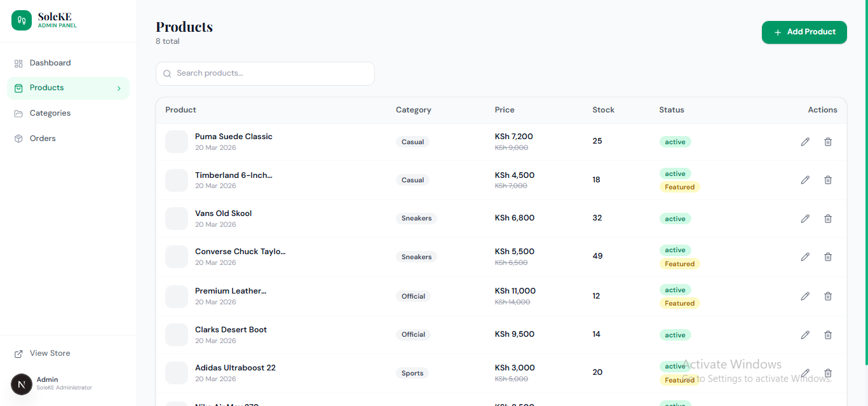Edit the Clarks Desert Boot product
This screenshot has height=406, width=868.
[x=805, y=335]
